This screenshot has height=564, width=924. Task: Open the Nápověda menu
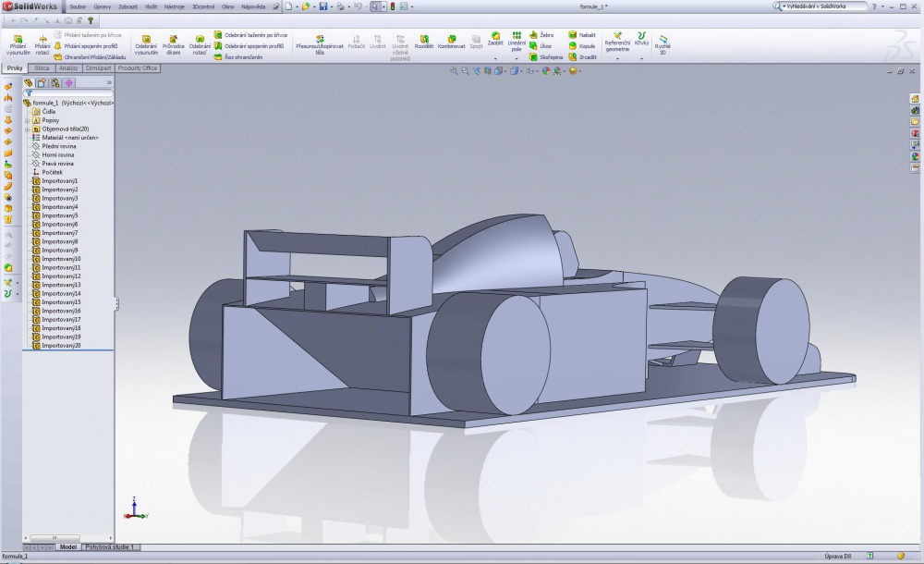253,6
